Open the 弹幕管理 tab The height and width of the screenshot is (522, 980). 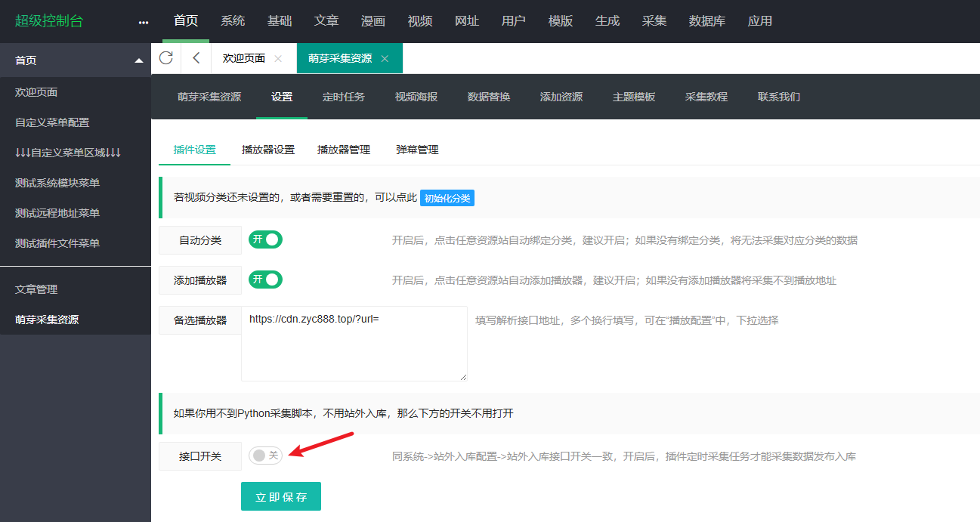coord(417,150)
